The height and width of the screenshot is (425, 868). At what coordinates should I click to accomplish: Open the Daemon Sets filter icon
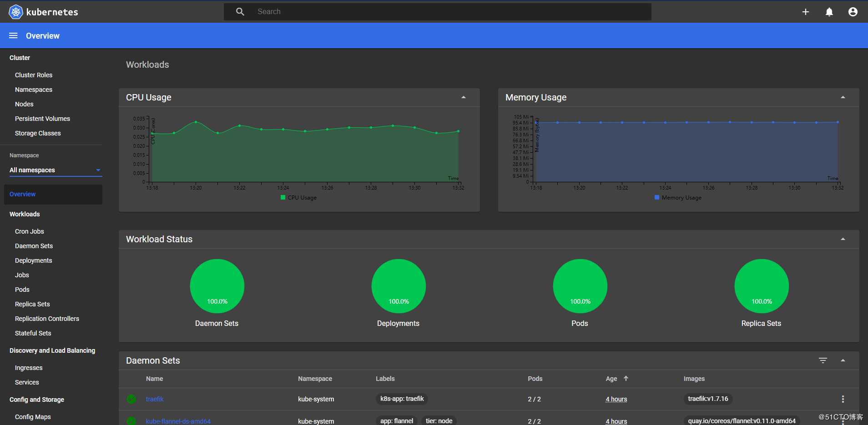pos(823,360)
